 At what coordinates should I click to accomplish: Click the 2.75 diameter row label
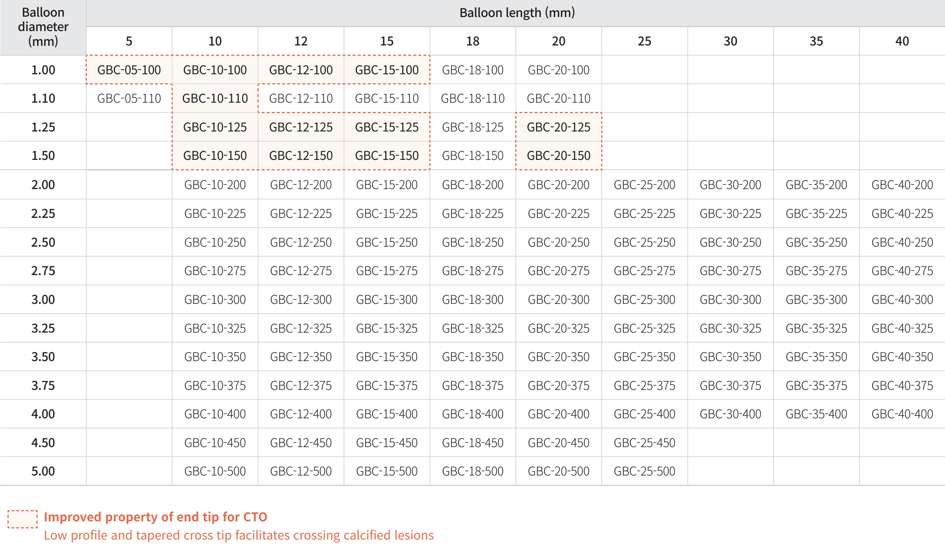coord(43,271)
